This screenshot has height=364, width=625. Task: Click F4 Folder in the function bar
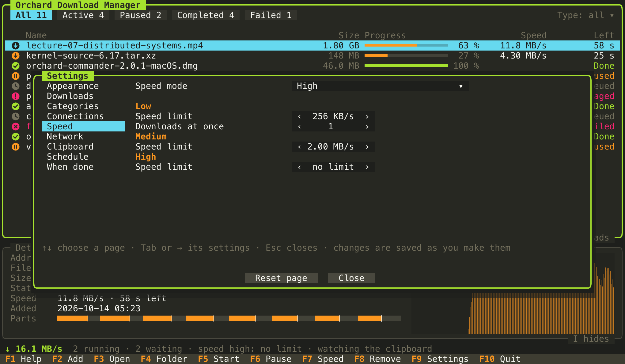tap(164, 359)
